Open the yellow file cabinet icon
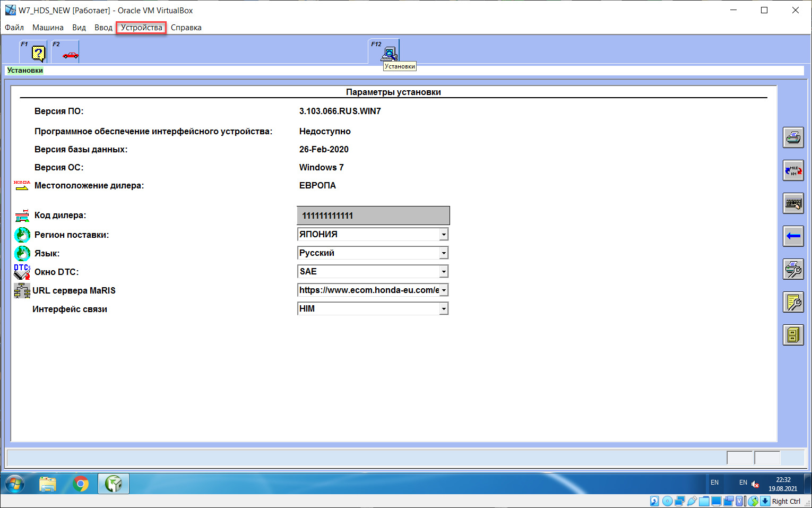The image size is (812, 508). (793, 335)
